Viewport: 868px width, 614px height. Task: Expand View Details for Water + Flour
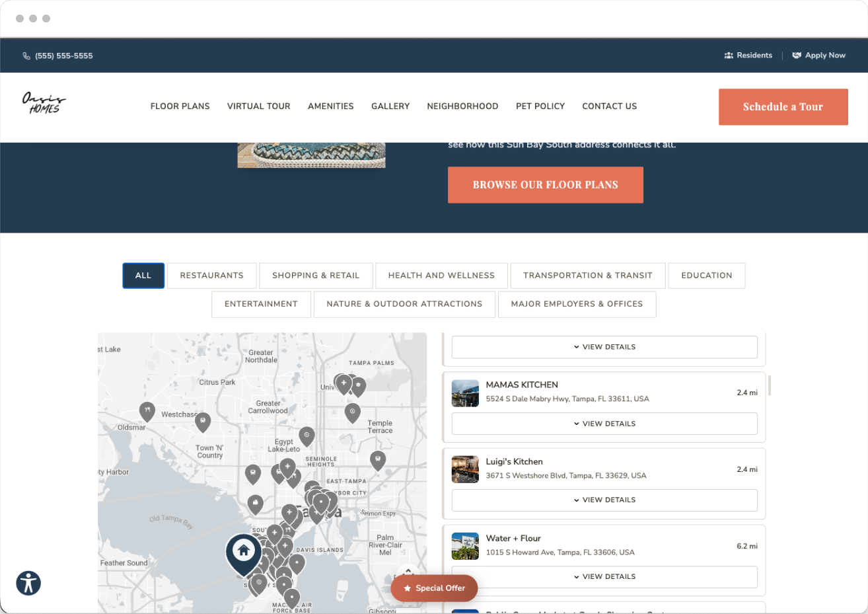pos(604,577)
